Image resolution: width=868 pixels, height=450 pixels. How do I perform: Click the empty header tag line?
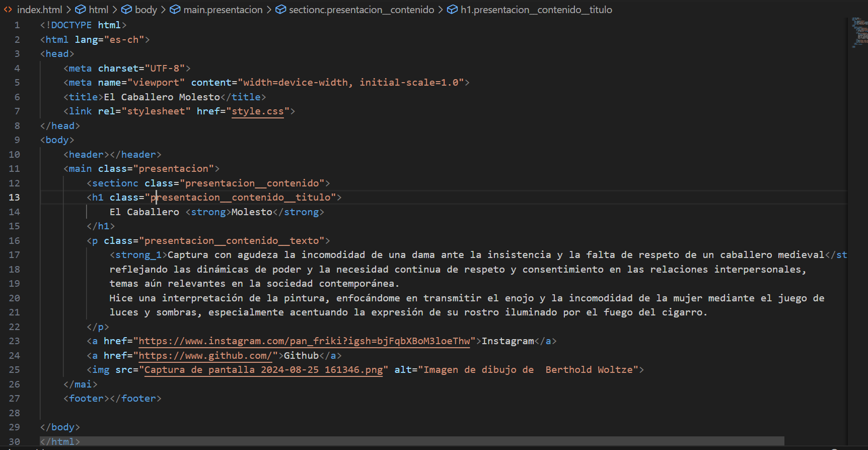pos(112,155)
